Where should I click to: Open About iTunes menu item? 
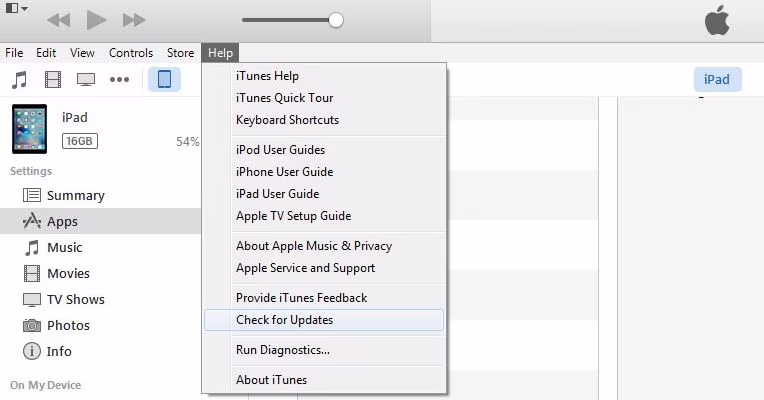point(271,380)
